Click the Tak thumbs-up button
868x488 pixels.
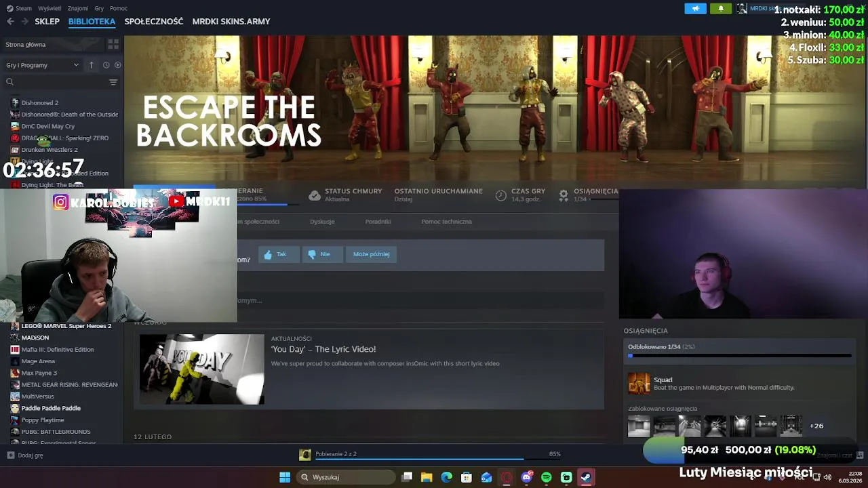(x=279, y=254)
